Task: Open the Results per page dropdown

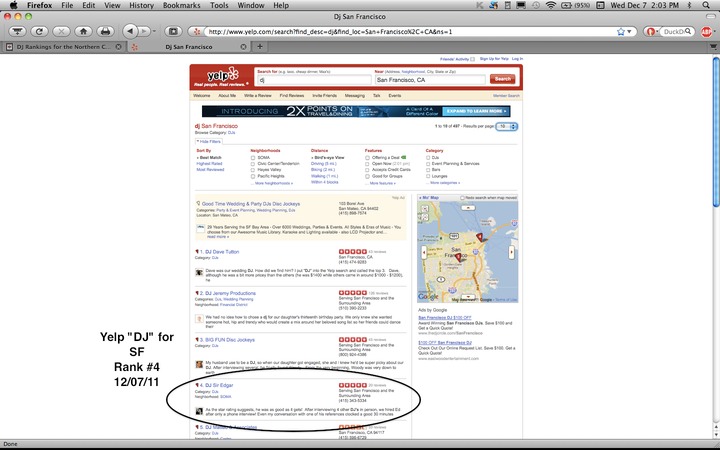Action: click(x=506, y=126)
